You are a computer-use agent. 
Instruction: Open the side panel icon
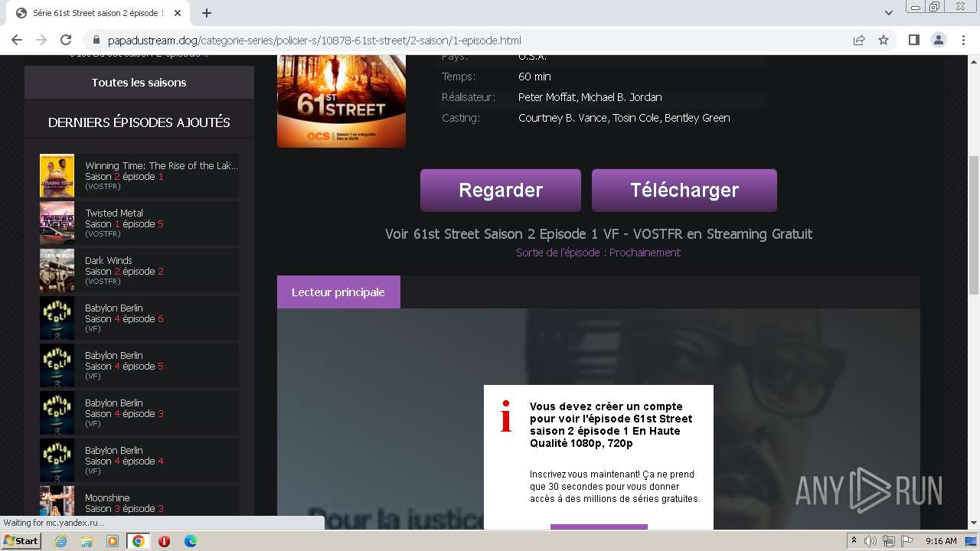913,41
